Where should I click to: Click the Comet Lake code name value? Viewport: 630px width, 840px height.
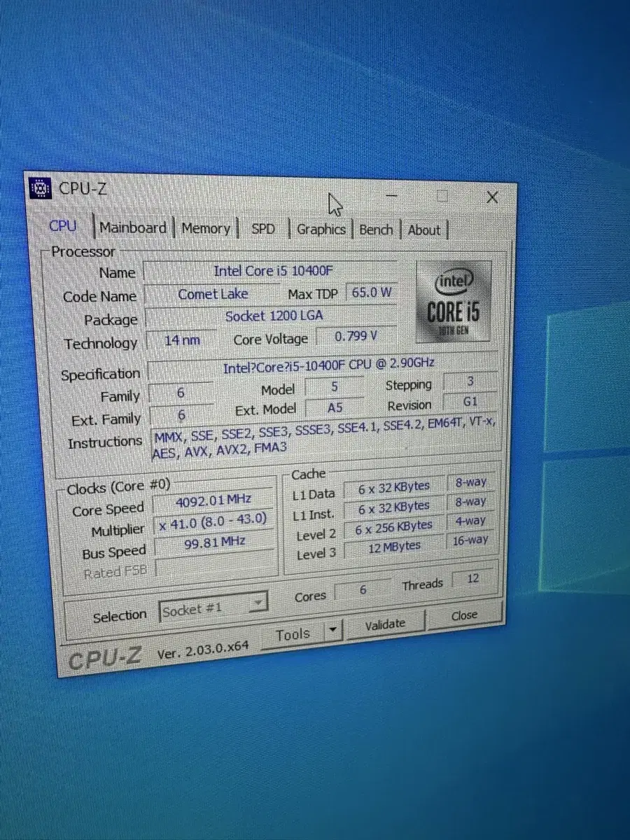[213, 294]
